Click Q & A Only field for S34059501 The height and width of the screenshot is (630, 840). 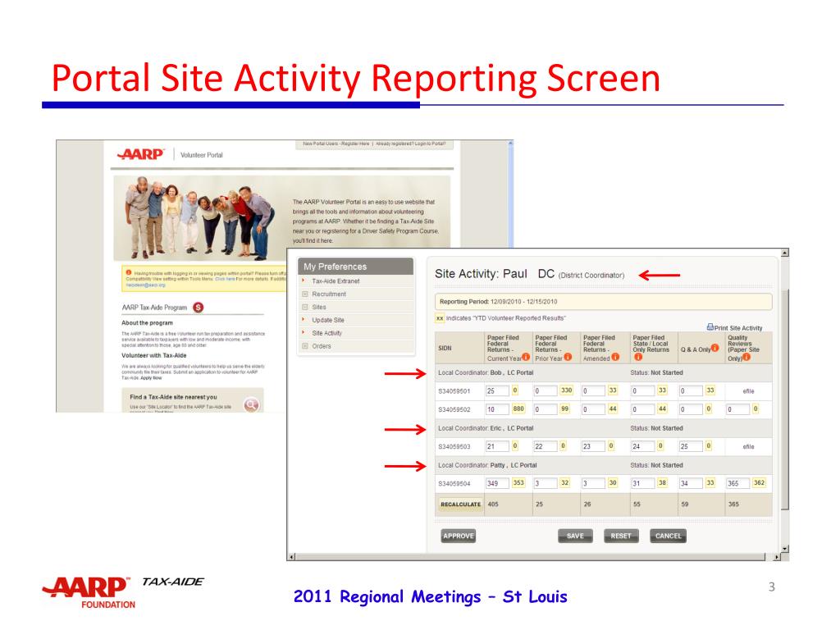pyautogui.click(x=691, y=390)
